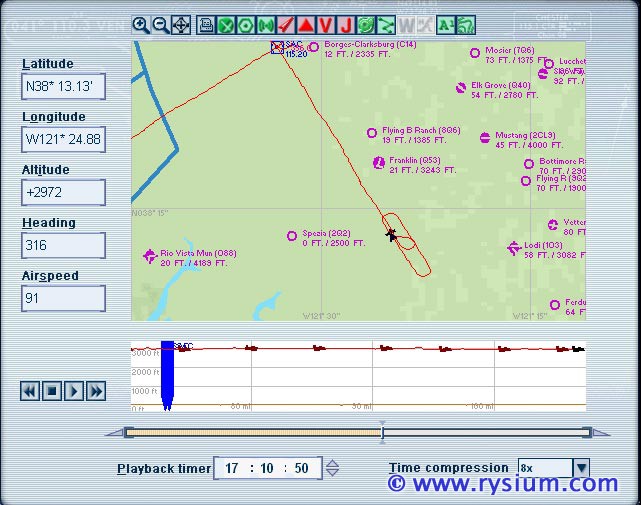Click the zoom out magnifier icon
The image size is (641, 505).
pos(160,25)
